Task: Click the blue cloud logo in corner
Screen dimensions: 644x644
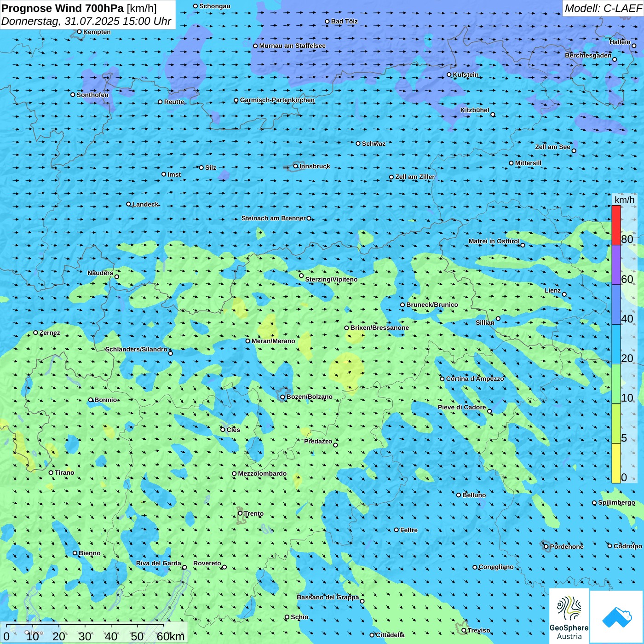Action: click(x=617, y=617)
